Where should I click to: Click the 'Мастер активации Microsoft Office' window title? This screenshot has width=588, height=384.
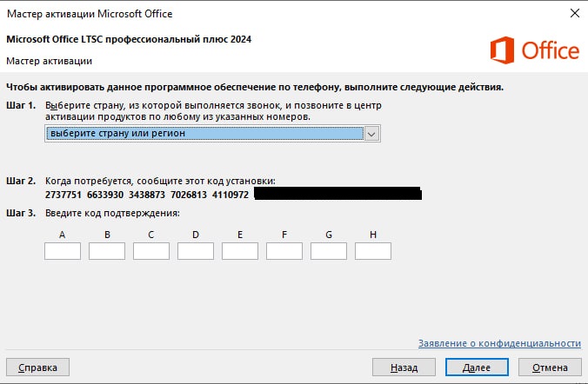coord(90,14)
